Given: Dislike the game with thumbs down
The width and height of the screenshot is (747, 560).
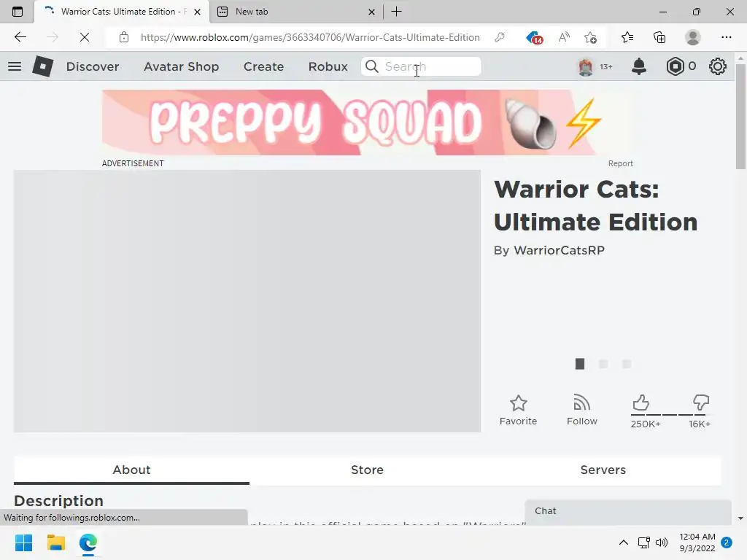Looking at the screenshot, I should pos(701,402).
